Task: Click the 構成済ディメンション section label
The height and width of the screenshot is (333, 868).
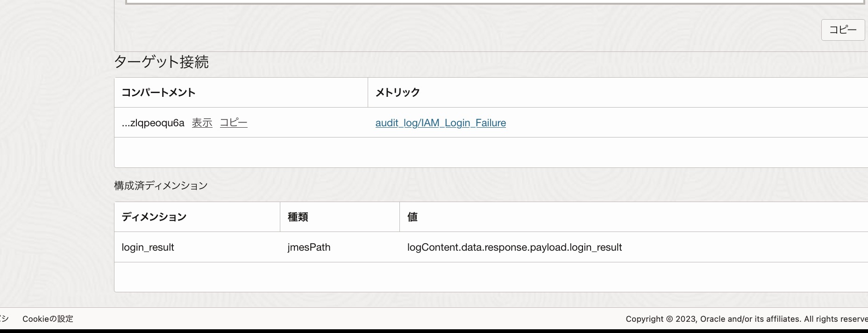Action: click(161, 186)
